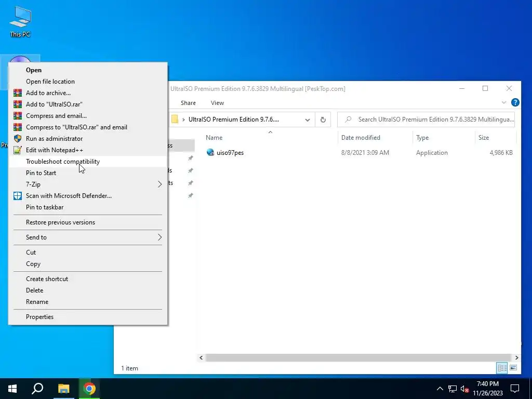Image resolution: width=532 pixels, height=399 pixels.
Task: Select the uiso97pes file name
Action: [x=230, y=153]
